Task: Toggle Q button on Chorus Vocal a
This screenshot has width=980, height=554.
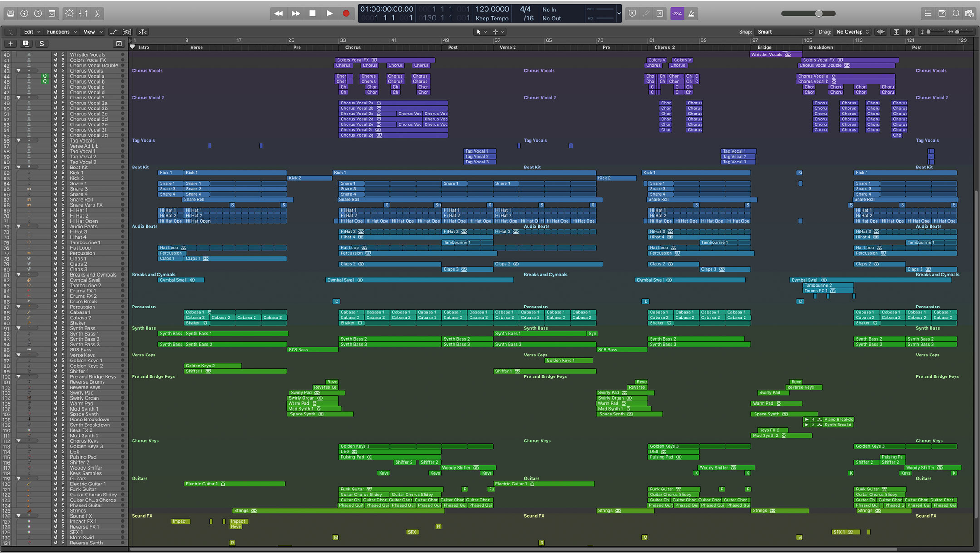Action: (x=44, y=76)
